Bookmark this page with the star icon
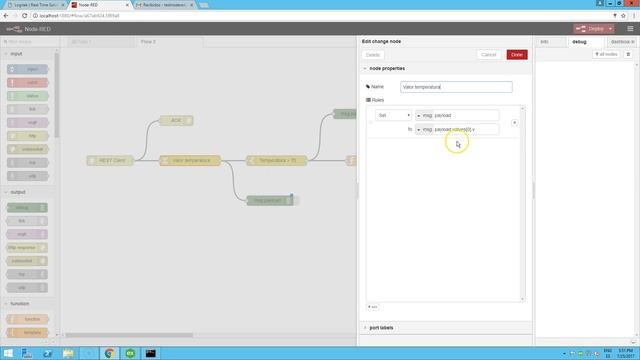Screen dimensions: 640x360 coord(623,16)
